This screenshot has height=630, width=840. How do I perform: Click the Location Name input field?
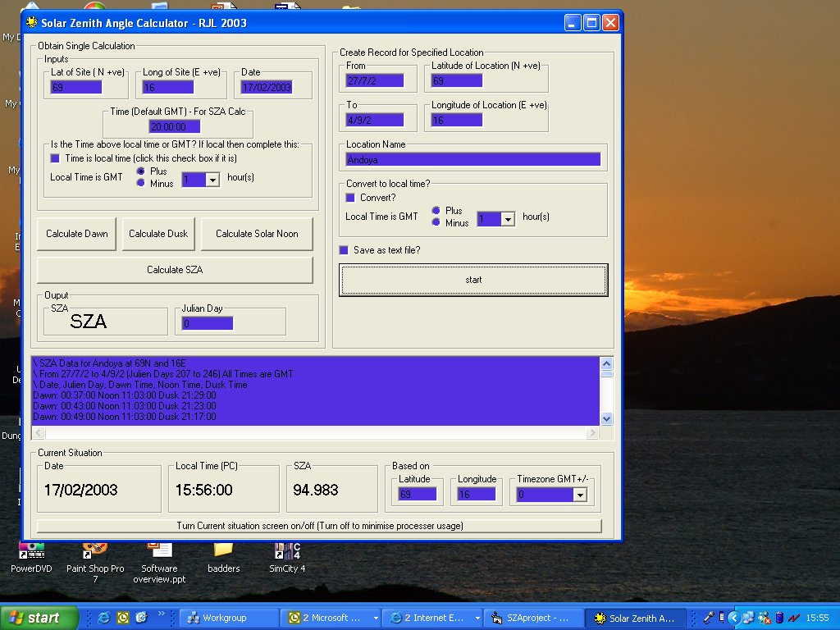pos(473,160)
